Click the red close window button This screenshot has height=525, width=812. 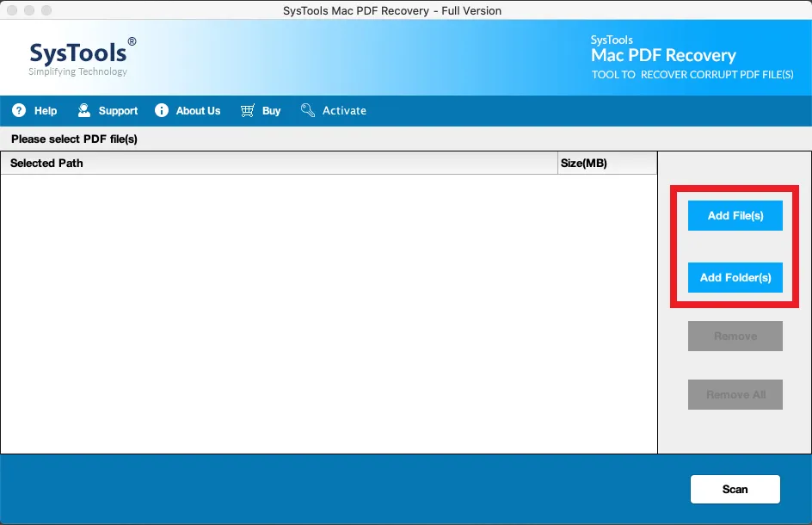click(x=12, y=10)
